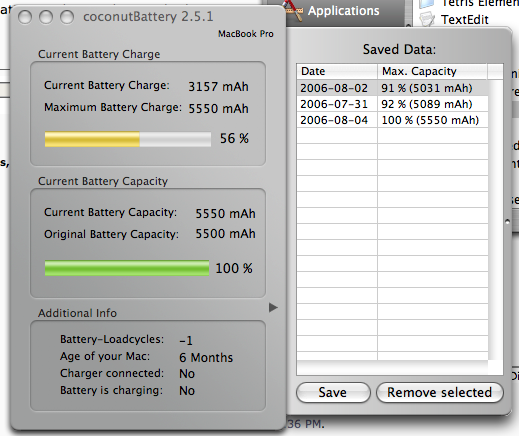The width and height of the screenshot is (519, 436).
Task: Click the green battery capacity progress bar
Action: [x=127, y=268]
